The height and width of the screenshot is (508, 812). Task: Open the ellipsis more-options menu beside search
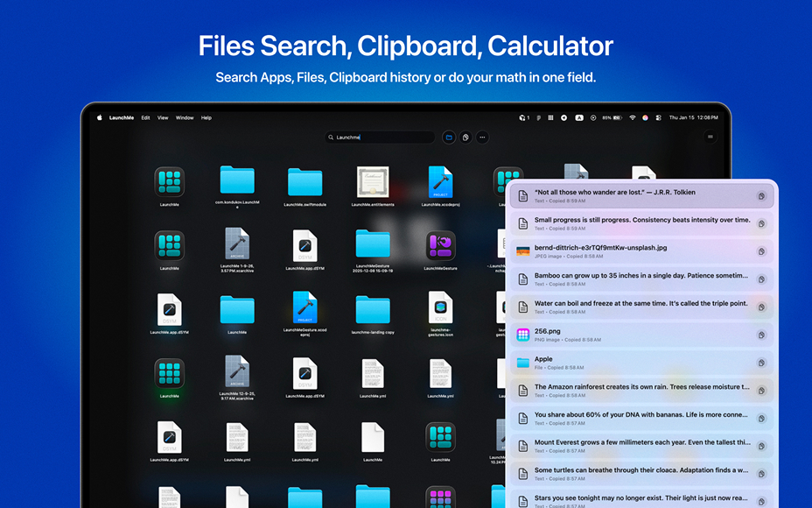click(x=482, y=137)
